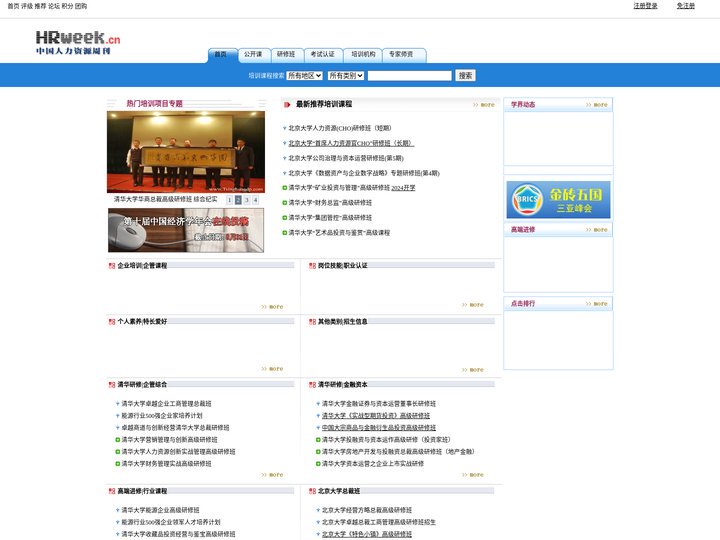Open 清华大学集团管控高级研修班

(330, 218)
